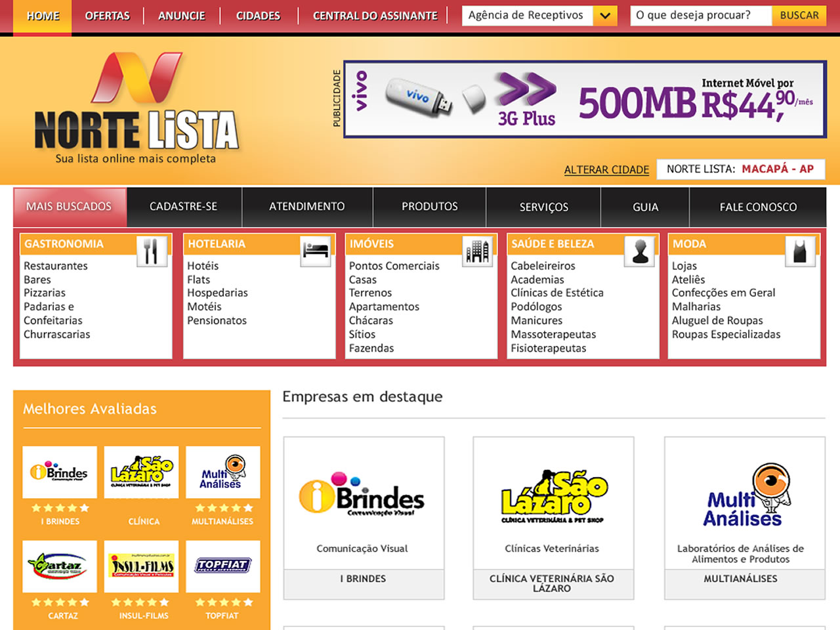The image size is (840, 630).
Task: Click the star rating above INSUL-FILMS
Action: (140, 602)
